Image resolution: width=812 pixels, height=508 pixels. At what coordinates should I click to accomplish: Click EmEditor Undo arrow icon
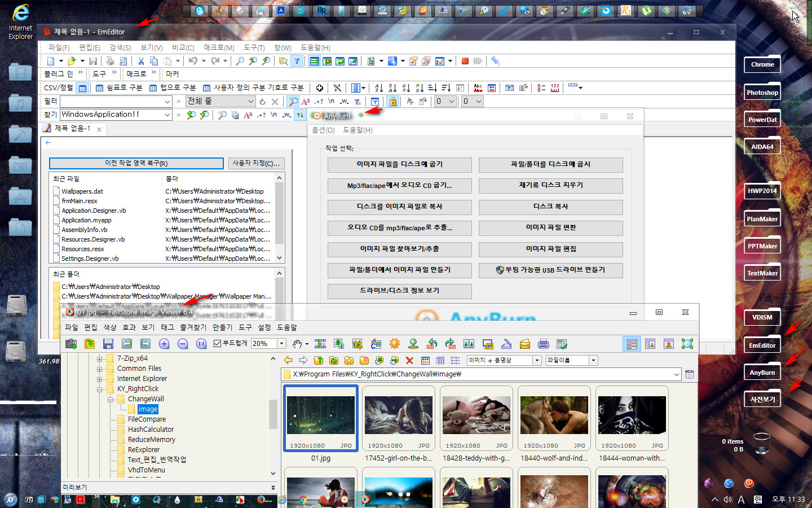193,61
